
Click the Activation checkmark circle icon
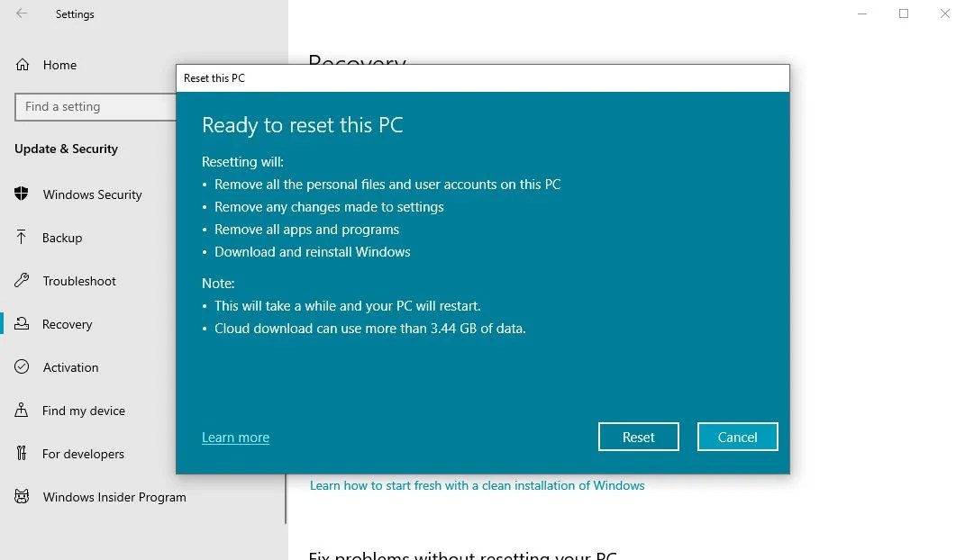tap(22, 367)
